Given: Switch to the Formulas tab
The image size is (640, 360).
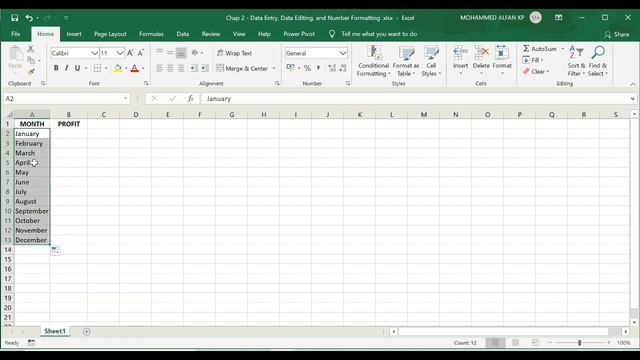Looking at the screenshot, I should [x=151, y=34].
